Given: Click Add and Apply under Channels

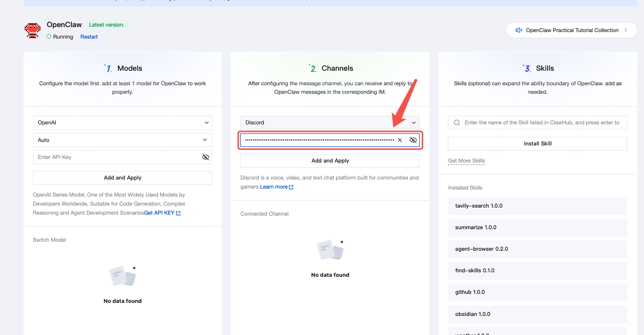Looking at the screenshot, I should point(330,160).
